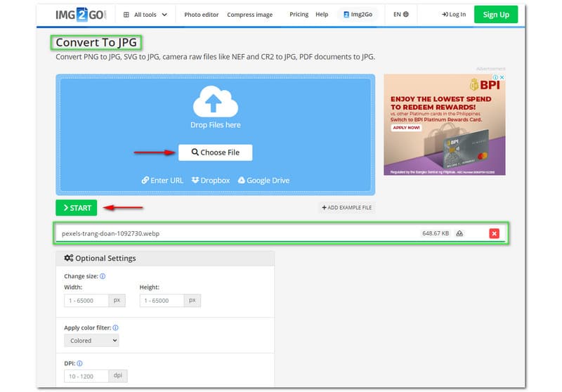Viewport: 562px width, 392px height.
Task: Expand the Colored filter dropdown
Action: (x=91, y=341)
